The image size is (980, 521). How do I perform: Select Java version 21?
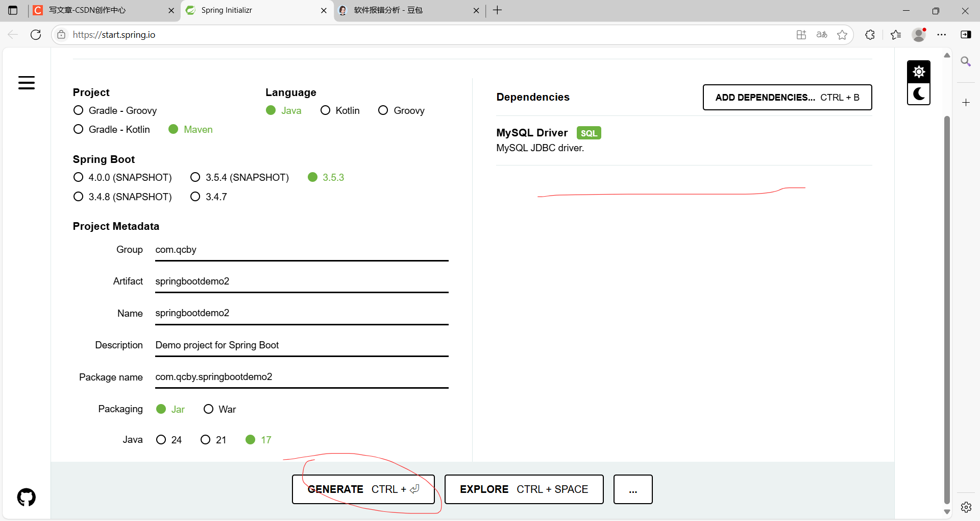[x=213, y=440]
